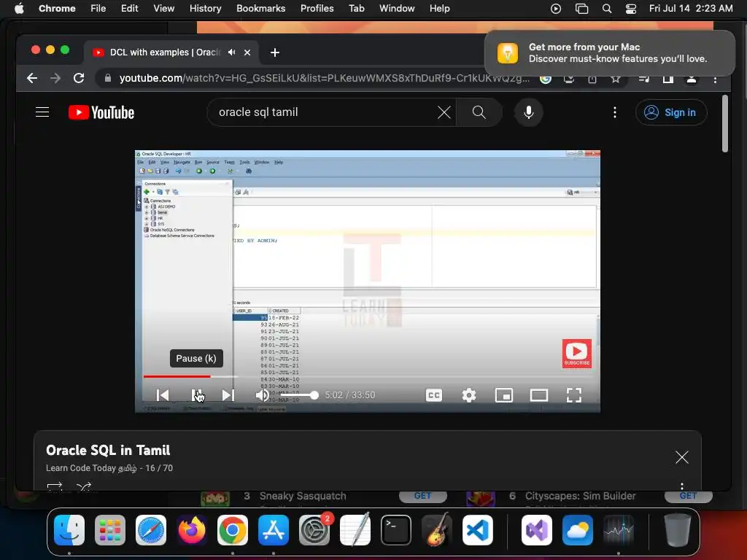
Task: Enter fullscreen on the video
Action: [574, 394]
